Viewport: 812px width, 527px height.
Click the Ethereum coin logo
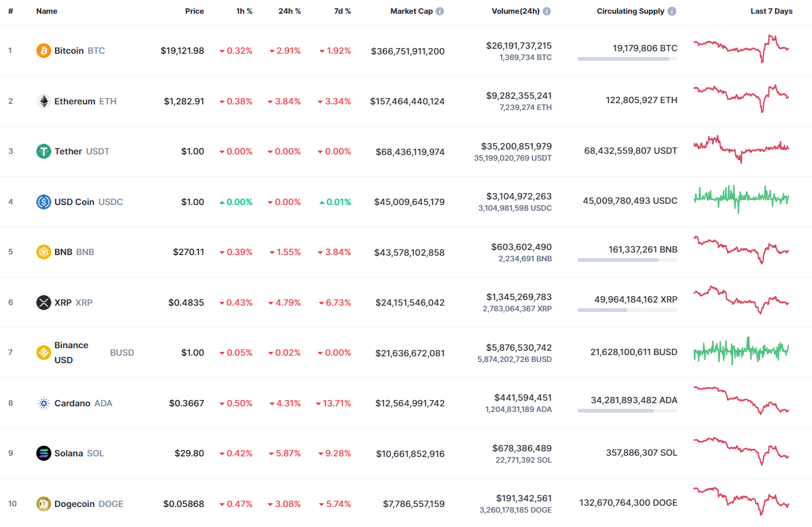pos(43,101)
